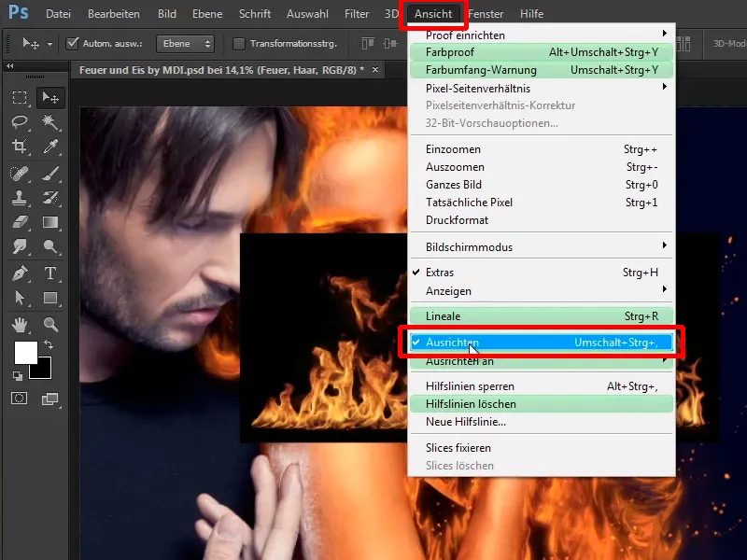Toggle Lineale rulers option

click(542, 316)
